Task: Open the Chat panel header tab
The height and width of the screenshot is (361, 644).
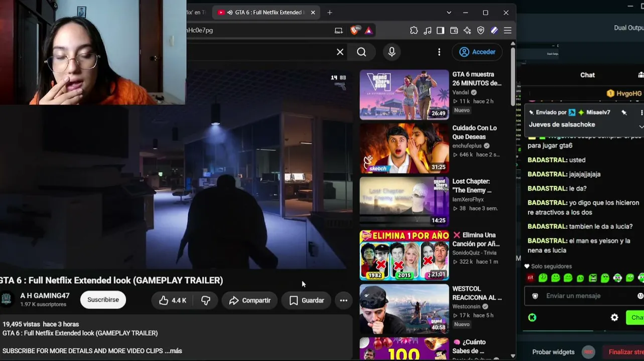Action: coord(587,75)
